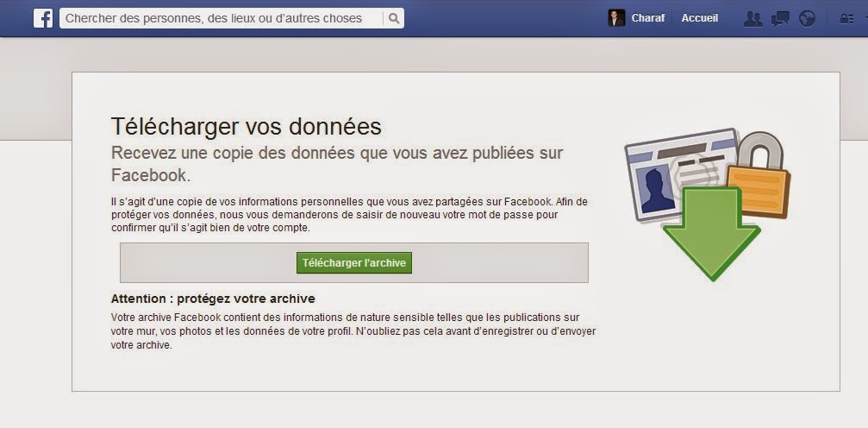This screenshot has height=428, width=868.
Task: Go to the Accueil home page
Action: click(699, 18)
